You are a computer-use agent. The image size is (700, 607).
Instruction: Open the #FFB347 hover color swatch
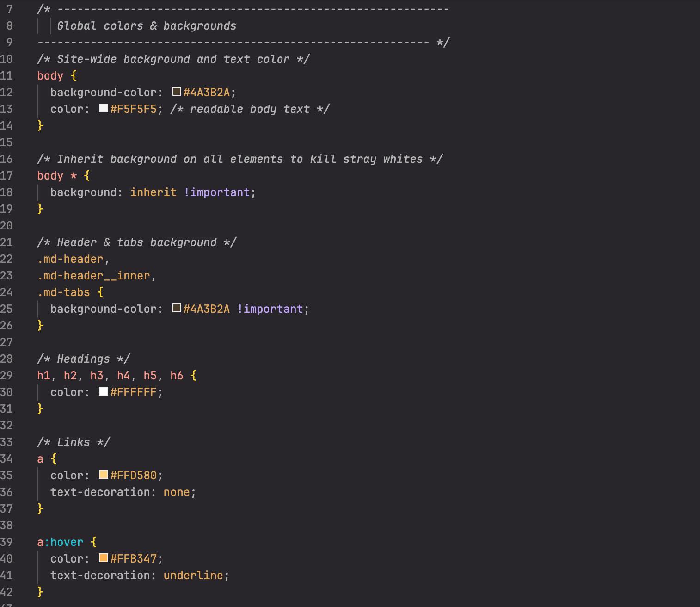(x=104, y=558)
